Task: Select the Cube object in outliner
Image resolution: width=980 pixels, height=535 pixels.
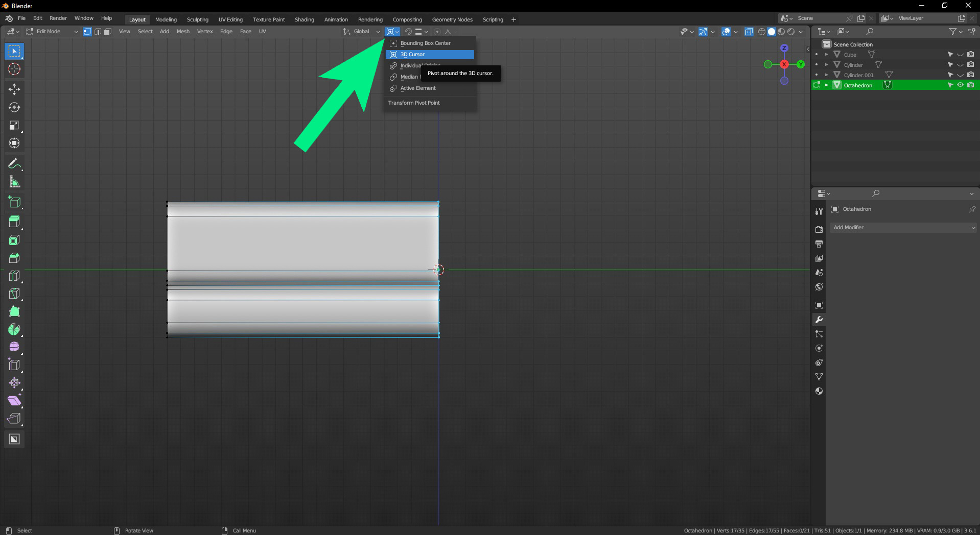Action: pos(850,55)
